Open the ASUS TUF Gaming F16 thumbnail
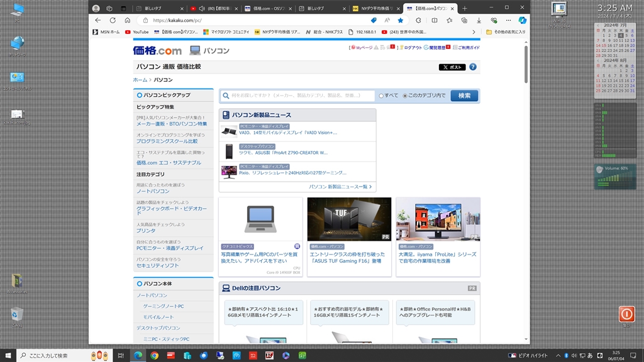 tap(349, 219)
